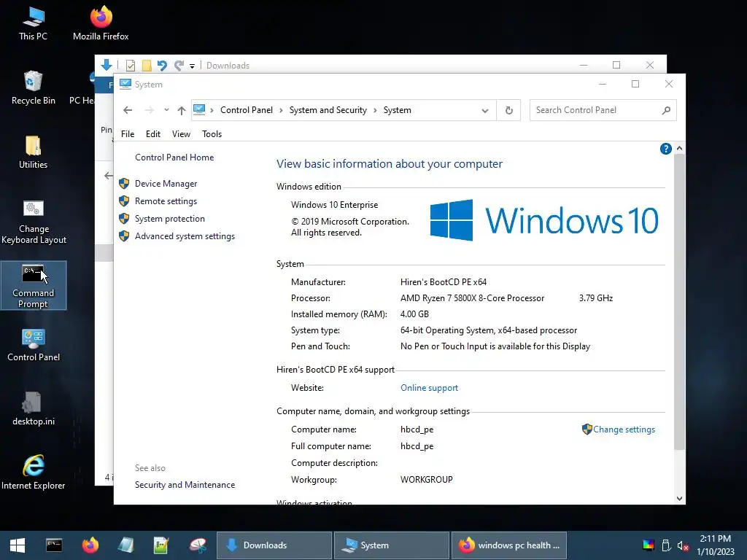Click the Windows Start button
Screen dimensions: 747x560
(x=18, y=545)
